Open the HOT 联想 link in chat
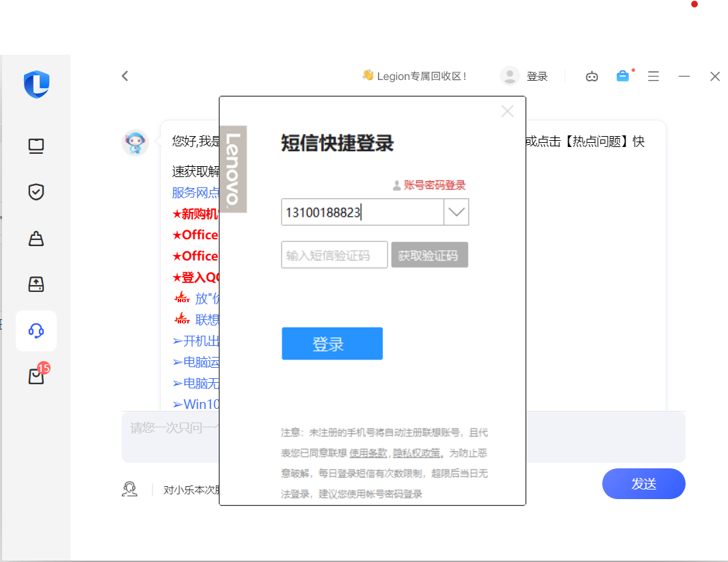This screenshot has height=562, width=728. click(x=196, y=319)
